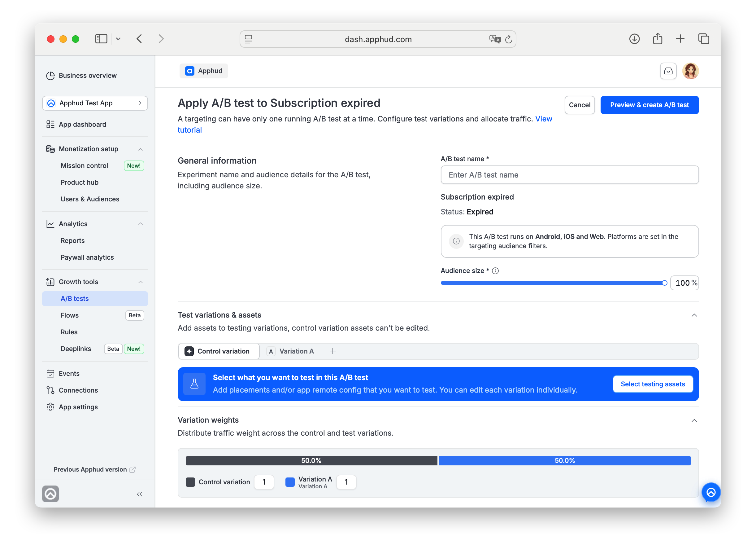Collapse Test variations & assets section

tap(694, 315)
